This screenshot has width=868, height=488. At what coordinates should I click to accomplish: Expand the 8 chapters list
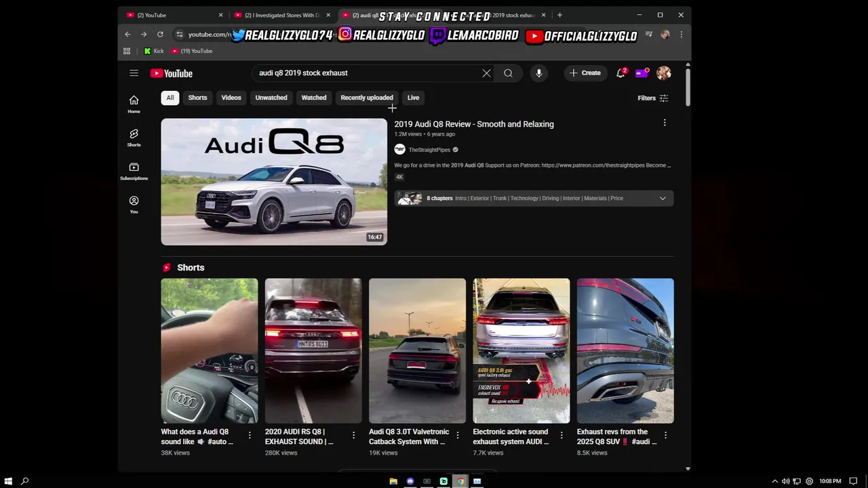pos(663,199)
